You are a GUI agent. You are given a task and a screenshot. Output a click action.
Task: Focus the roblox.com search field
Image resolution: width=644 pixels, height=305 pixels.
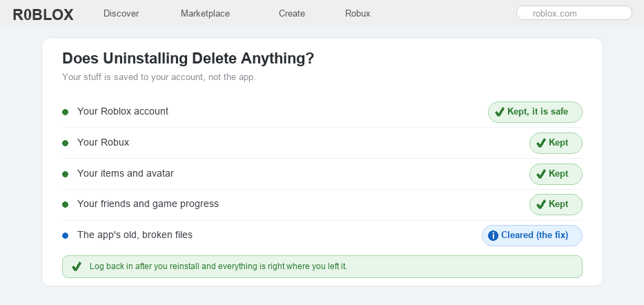tap(574, 13)
